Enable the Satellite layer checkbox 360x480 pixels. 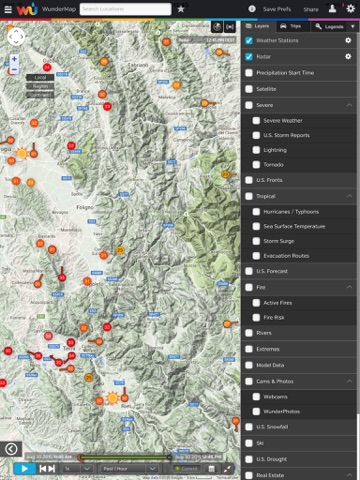click(x=249, y=89)
